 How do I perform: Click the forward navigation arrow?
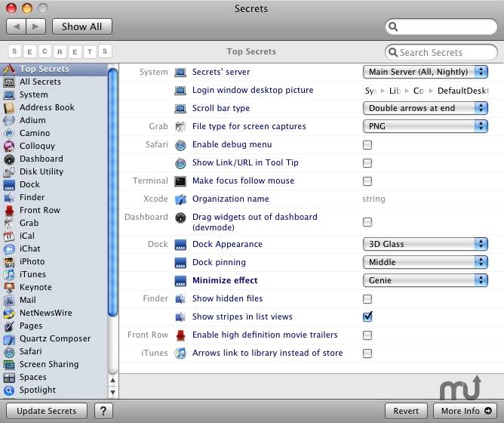click(35, 26)
